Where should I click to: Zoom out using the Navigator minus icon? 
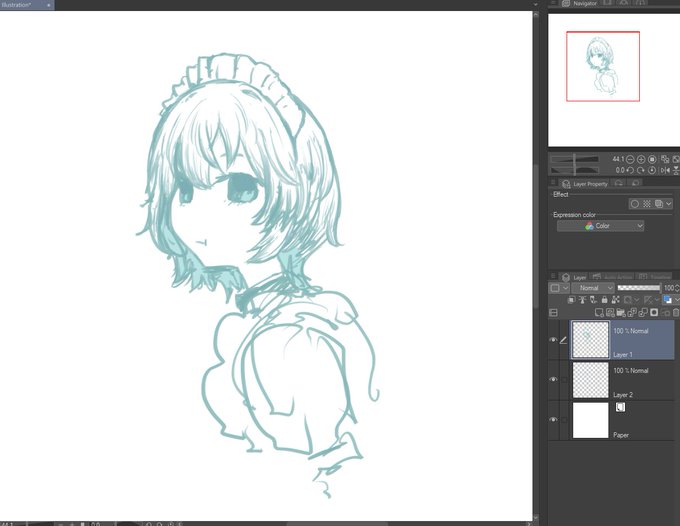[630, 160]
